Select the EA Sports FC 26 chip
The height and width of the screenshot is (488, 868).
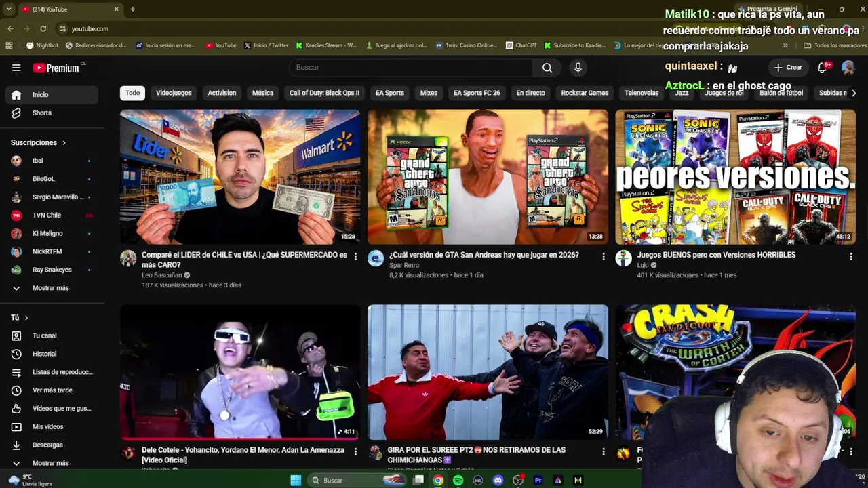(477, 93)
